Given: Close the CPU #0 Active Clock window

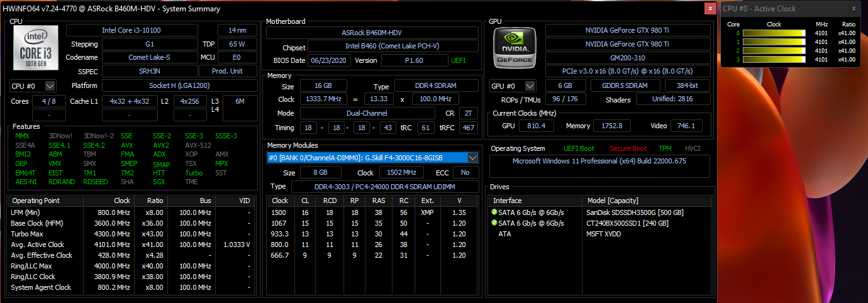Looking at the screenshot, I should (855, 8).
